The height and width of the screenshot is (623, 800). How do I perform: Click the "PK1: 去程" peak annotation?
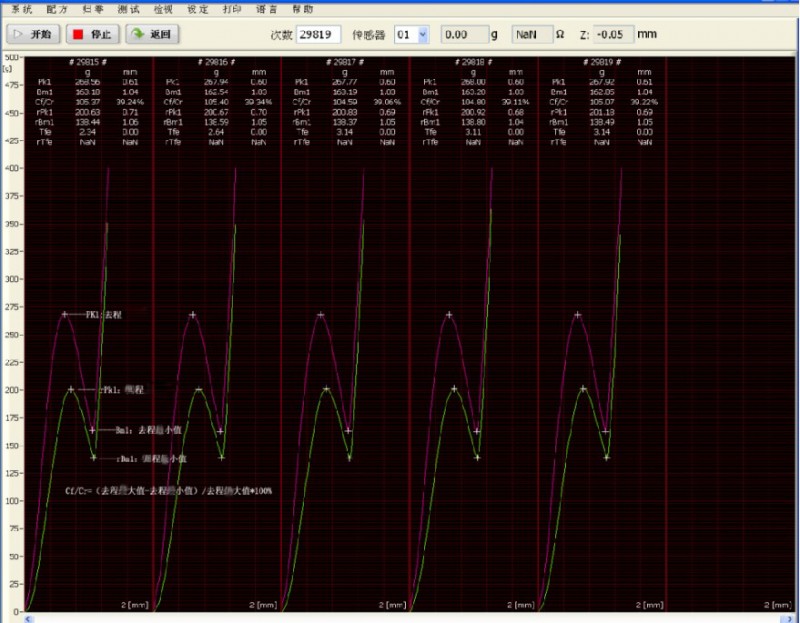[x=104, y=315]
